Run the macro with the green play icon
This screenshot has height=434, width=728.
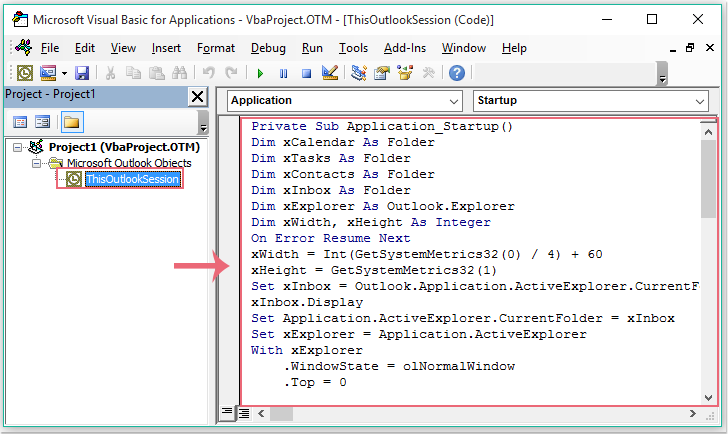260,73
